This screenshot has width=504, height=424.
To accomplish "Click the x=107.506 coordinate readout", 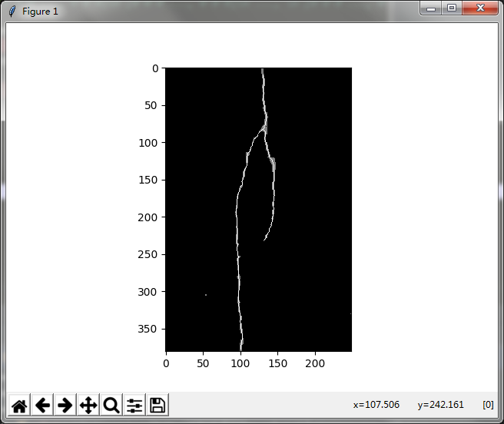I will [376, 404].
